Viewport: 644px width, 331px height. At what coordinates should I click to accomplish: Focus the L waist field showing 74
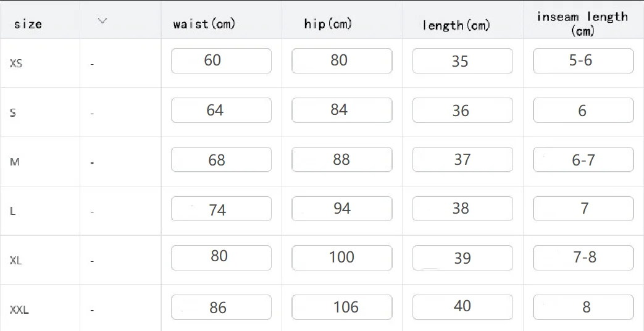click(221, 209)
